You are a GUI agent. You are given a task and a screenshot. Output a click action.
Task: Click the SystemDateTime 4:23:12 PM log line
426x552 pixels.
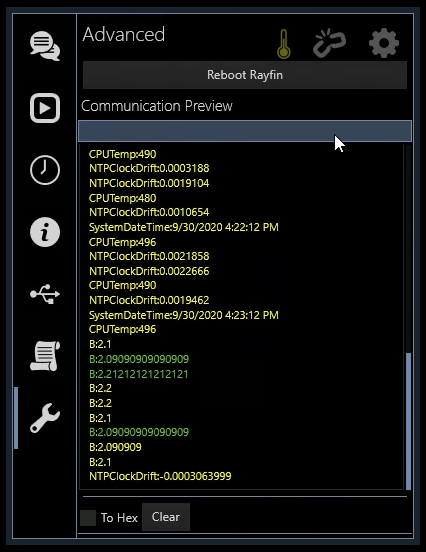[183, 315]
